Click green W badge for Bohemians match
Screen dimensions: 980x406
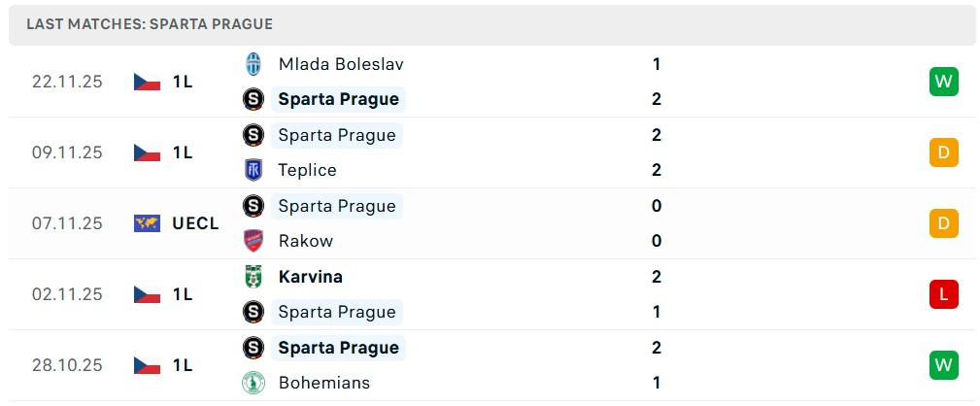[943, 365]
